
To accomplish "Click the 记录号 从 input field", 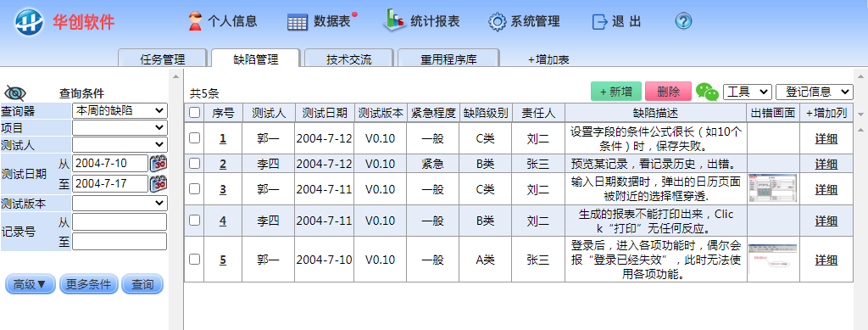I will coord(120,222).
